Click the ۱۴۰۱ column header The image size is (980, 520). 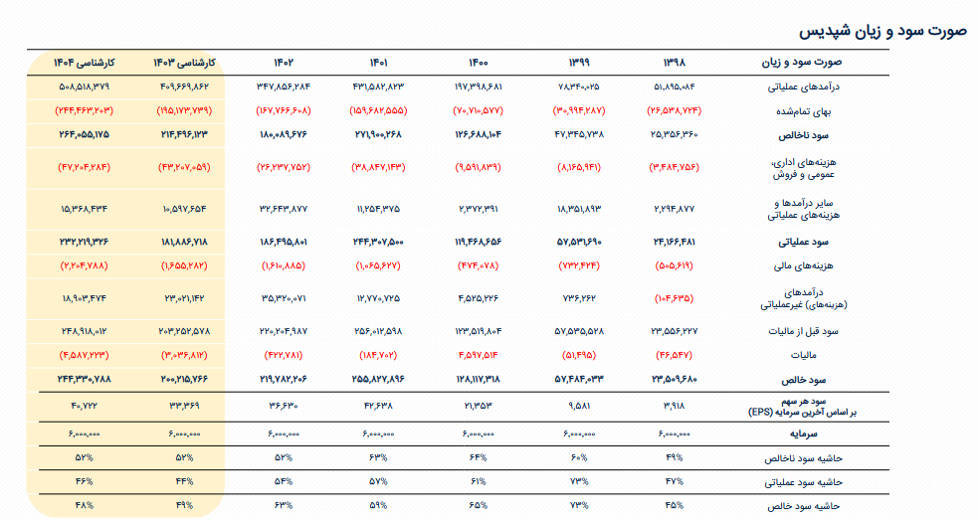click(x=379, y=63)
